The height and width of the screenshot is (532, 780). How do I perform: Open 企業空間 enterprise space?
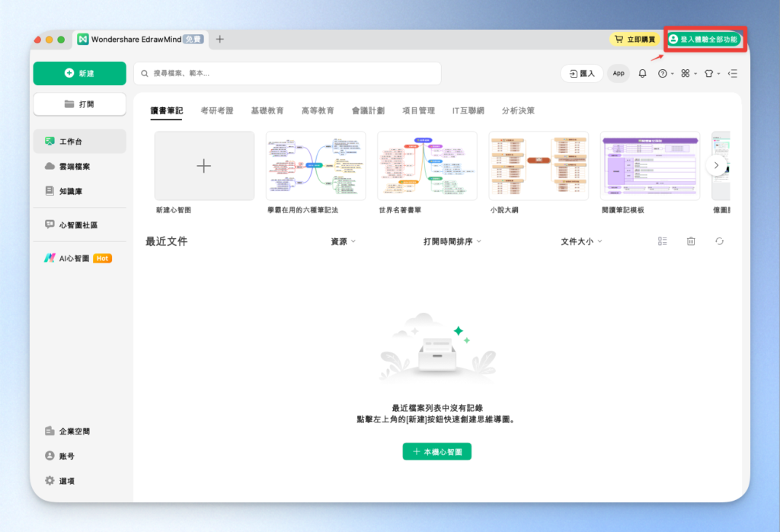point(79,431)
